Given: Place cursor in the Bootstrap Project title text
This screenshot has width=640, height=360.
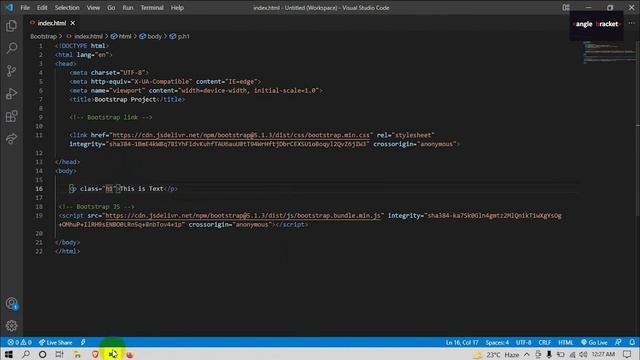Looking at the screenshot, I should [125, 100].
